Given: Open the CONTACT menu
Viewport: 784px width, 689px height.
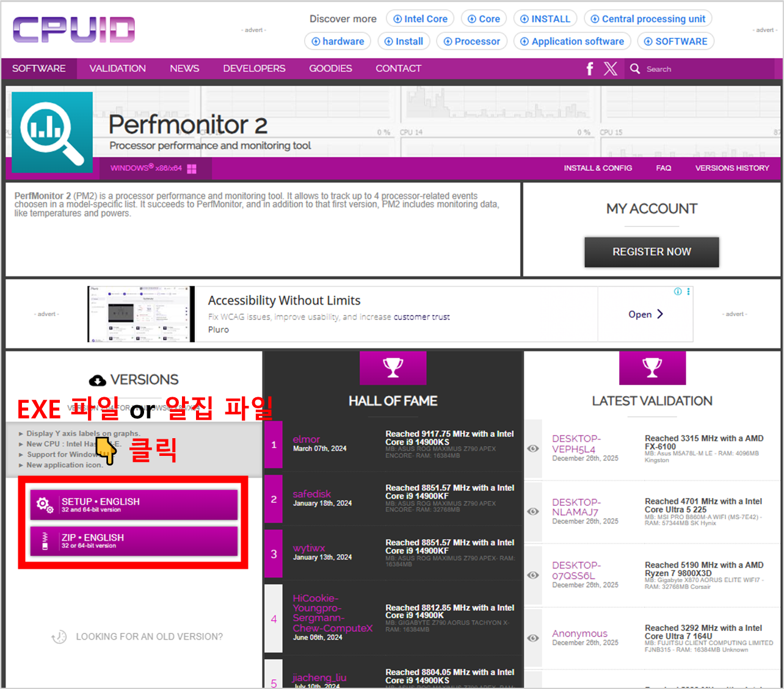Looking at the screenshot, I should (x=399, y=68).
